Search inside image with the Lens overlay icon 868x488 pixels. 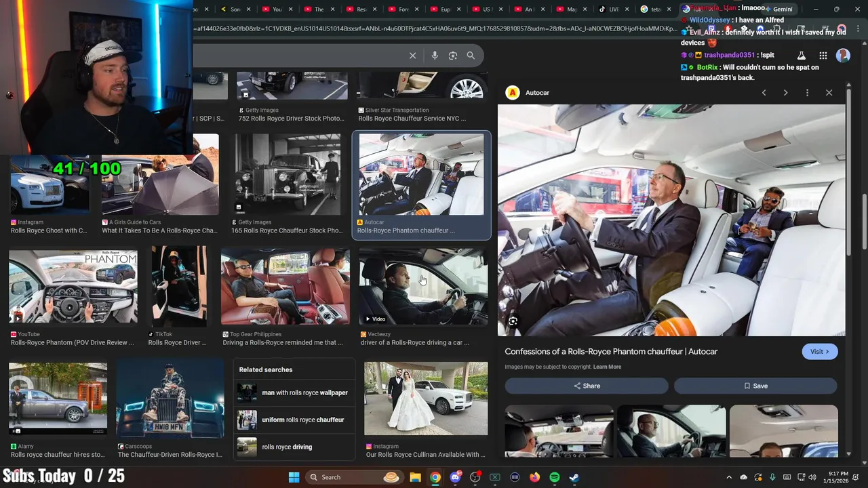point(513,321)
